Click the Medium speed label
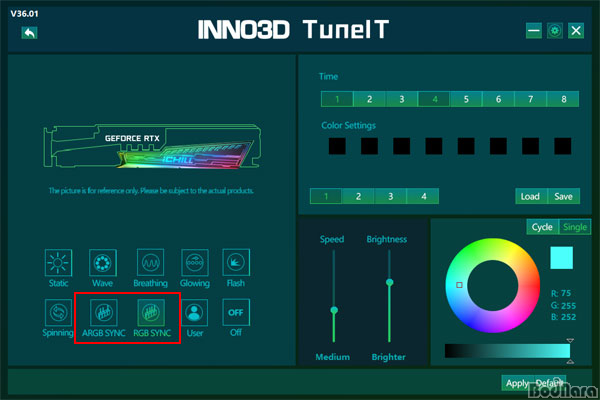Screen dimensions: 600x400 click(x=333, y=357)
